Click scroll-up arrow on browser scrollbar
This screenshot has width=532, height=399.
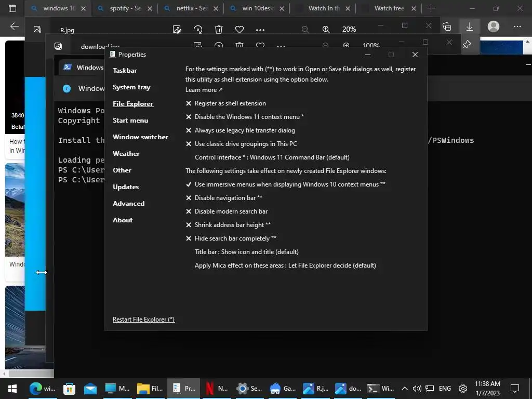tap(528, 42)
